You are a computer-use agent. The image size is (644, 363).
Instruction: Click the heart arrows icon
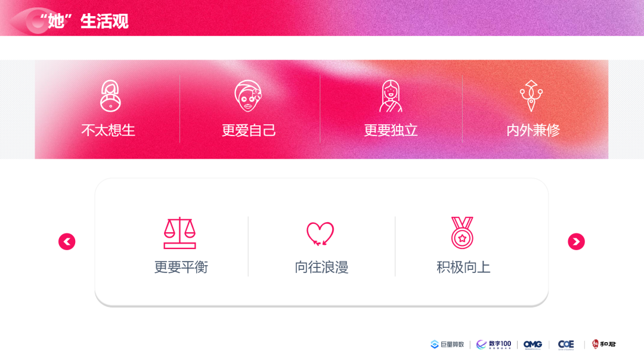[320, 233]
